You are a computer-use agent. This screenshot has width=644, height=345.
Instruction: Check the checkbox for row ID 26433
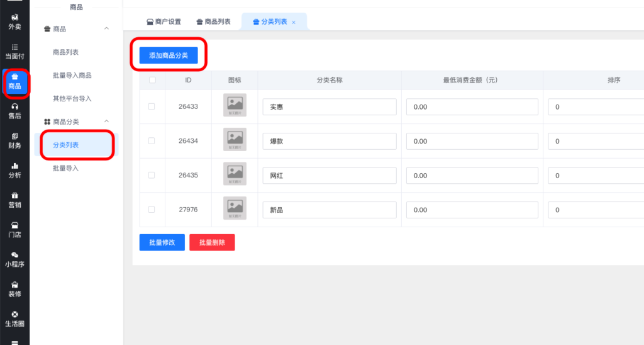pyautogui.click(x=152, y=106)
